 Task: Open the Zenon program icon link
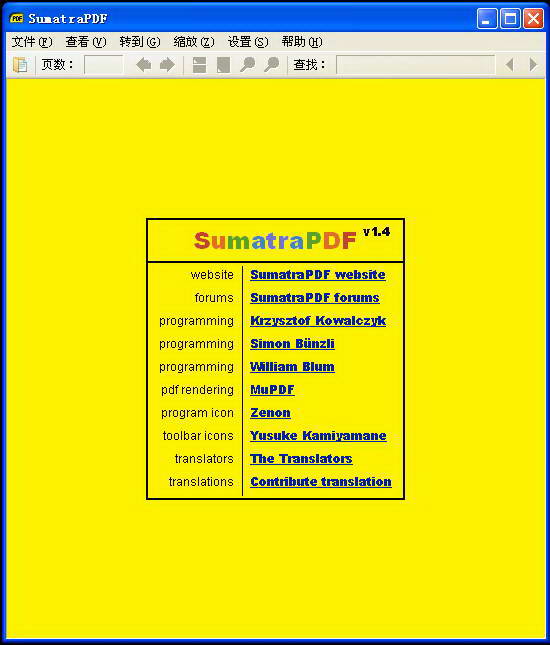pyautogui.click(x=270, y=413)
